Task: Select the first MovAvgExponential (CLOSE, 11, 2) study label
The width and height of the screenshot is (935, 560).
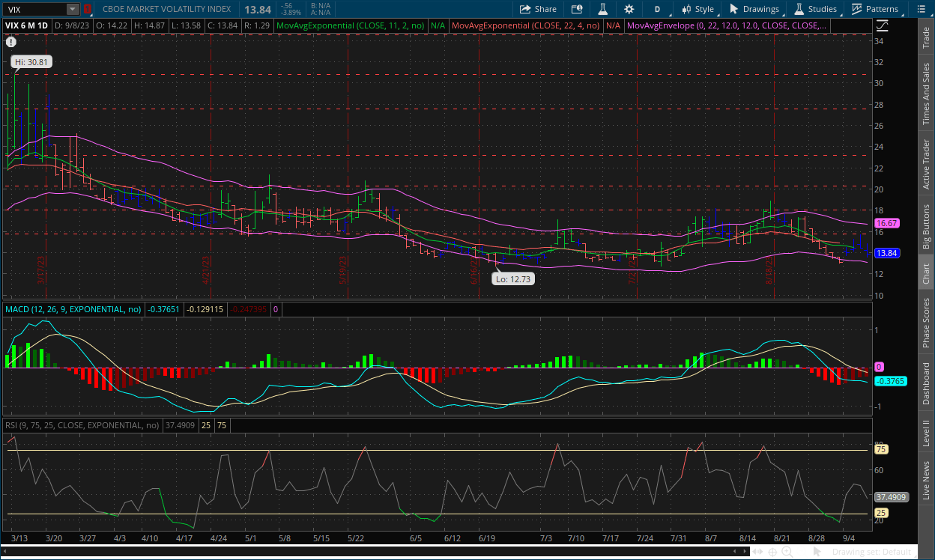Action: pos(351,25)
